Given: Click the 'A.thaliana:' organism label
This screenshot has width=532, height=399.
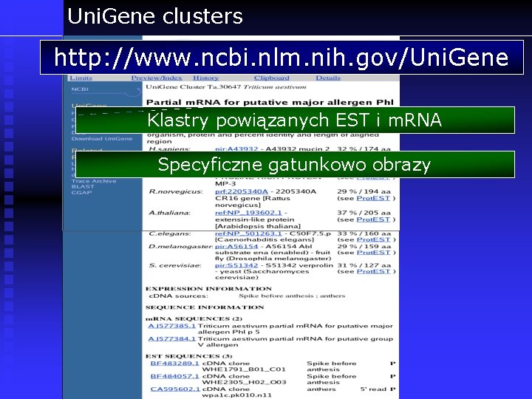Looking at the screenshot, I should coord(170,213).
